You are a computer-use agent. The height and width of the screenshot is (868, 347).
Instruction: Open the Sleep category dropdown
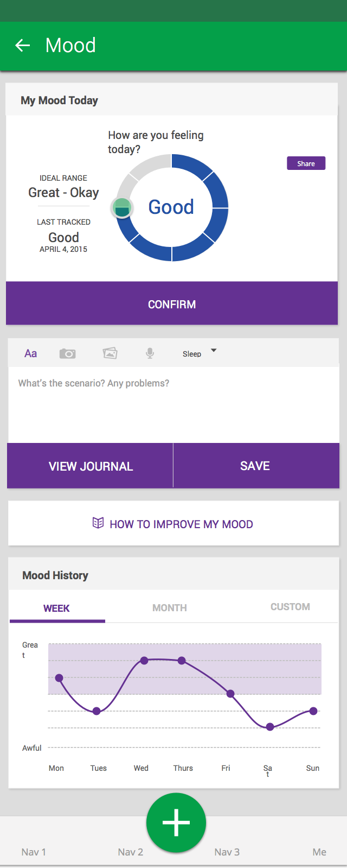(x=192, y=354)
